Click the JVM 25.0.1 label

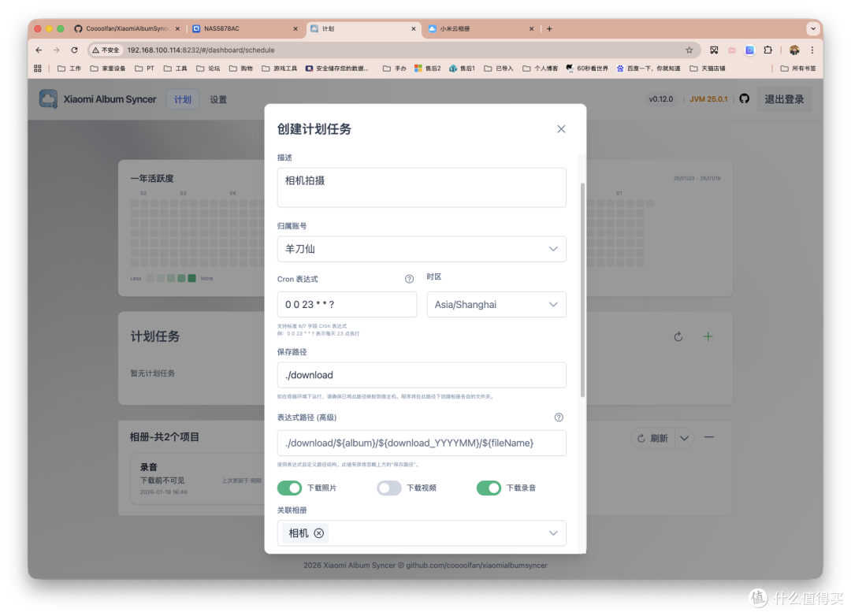click(708, 99)
